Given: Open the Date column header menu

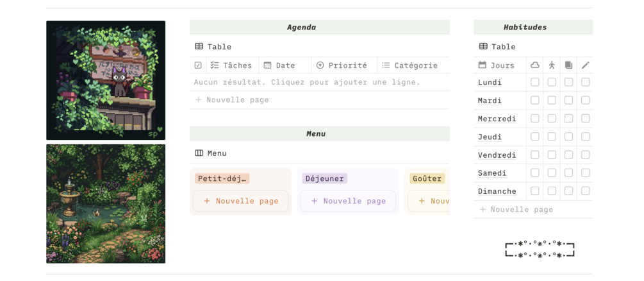Looking at the screenshot, I should (x=285, y=65).
